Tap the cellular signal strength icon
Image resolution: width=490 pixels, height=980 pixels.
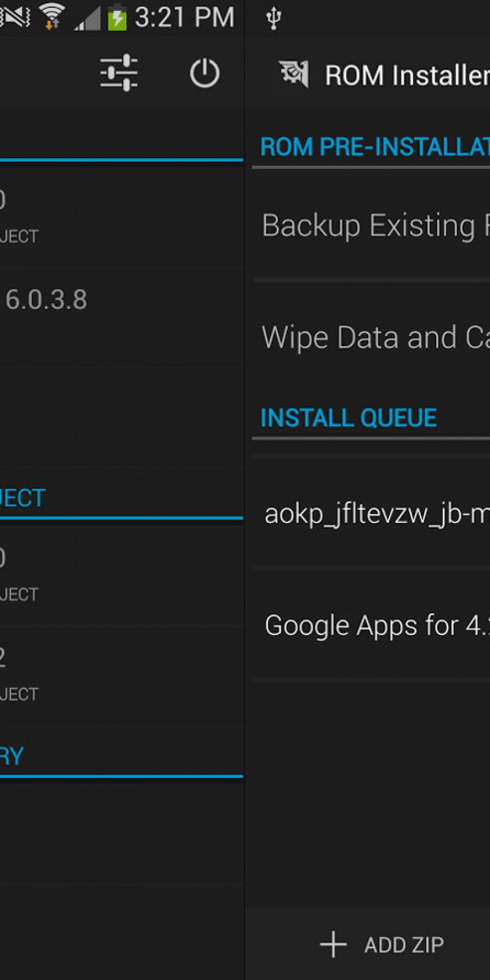pos(88,18)
